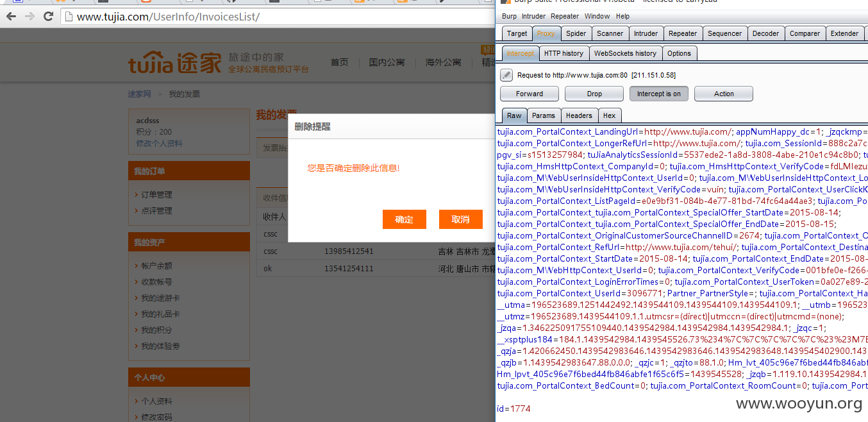The width and height of the screenshot is (868, 422).
Task: Open 订单管理 in the sidebar
Action: (156, 194)
